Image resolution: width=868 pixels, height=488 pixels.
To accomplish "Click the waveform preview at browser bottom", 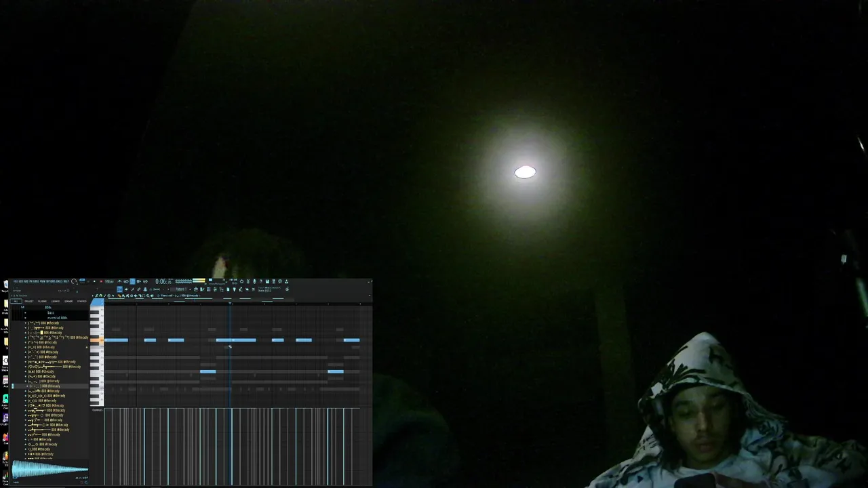I will click(x=50, y=468).
